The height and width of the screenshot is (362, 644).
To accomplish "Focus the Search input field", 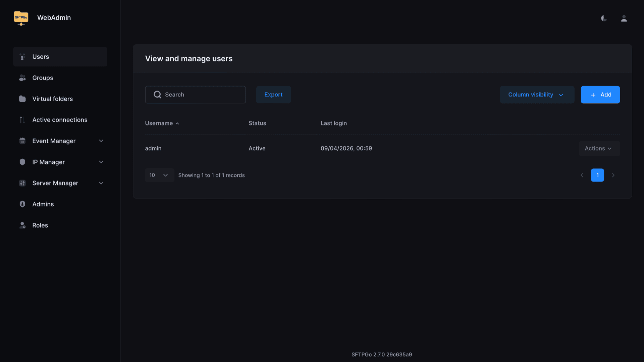I will pos(195,95).
